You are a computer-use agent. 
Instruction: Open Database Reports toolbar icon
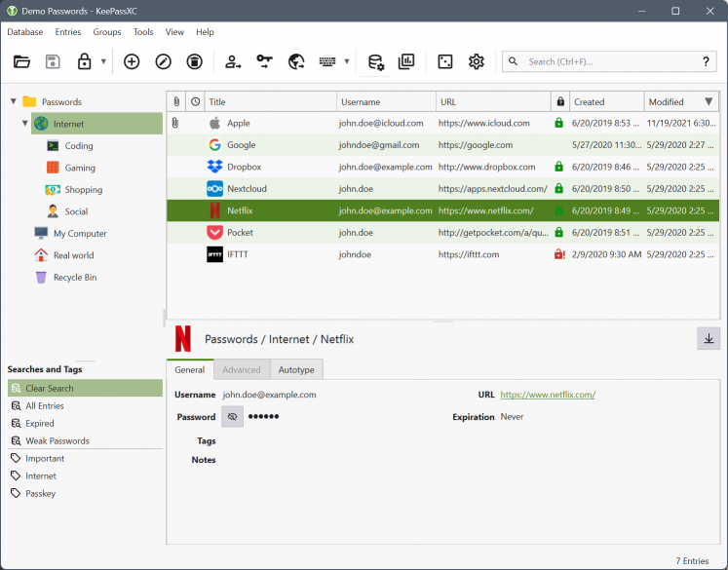pyautogui.click(x=406, y=61)
